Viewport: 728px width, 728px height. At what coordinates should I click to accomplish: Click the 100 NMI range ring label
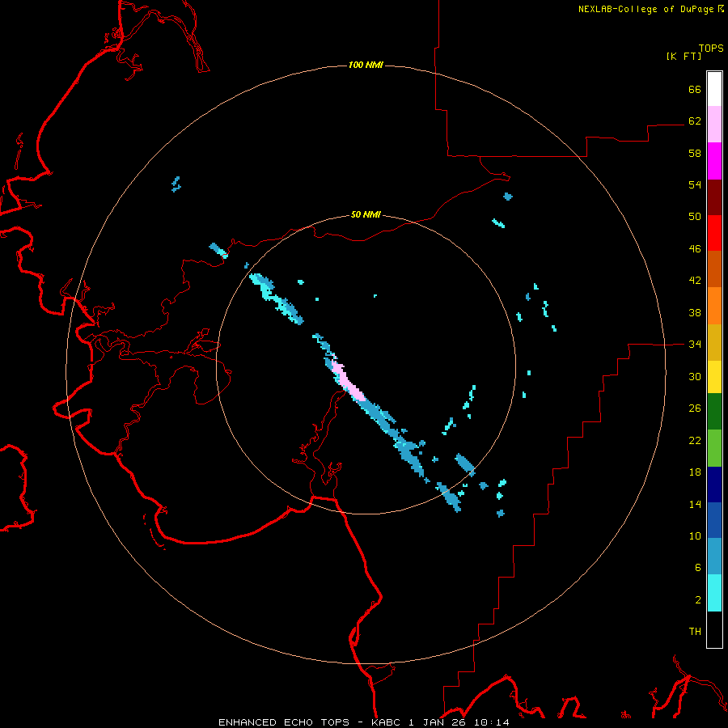click(x=366, y=65)
